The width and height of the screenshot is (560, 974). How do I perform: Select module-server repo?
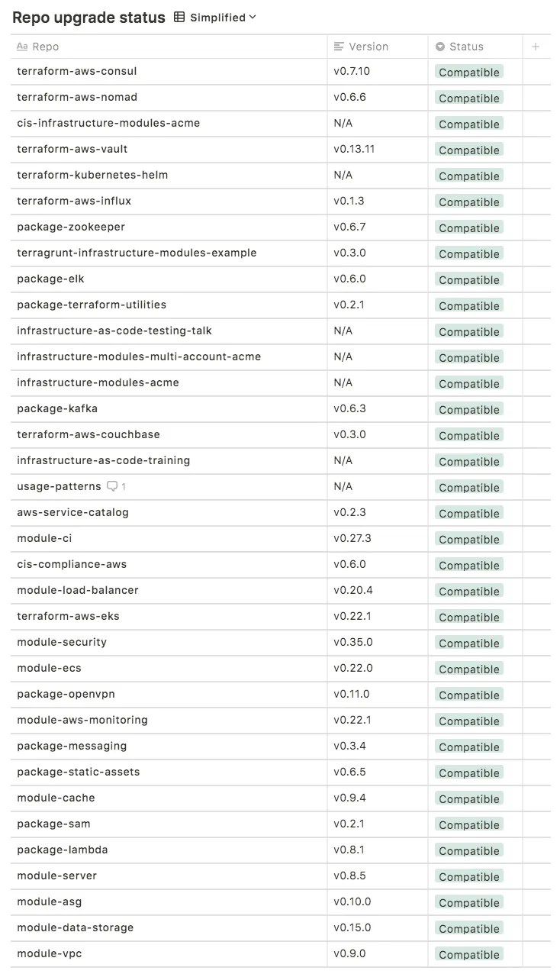click(x=56, y=876)
